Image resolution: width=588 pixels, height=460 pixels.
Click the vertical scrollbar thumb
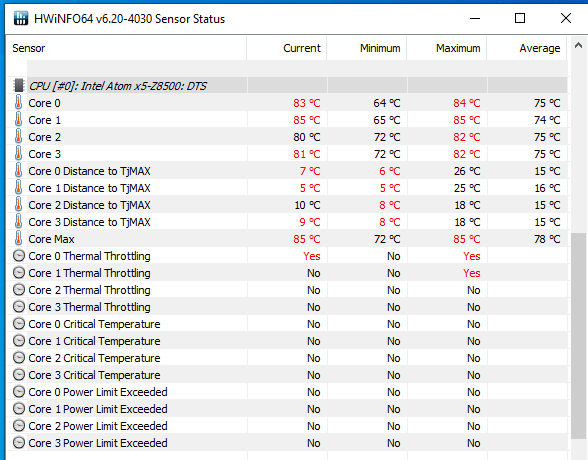pyautogui.click(x=578, y=336)
